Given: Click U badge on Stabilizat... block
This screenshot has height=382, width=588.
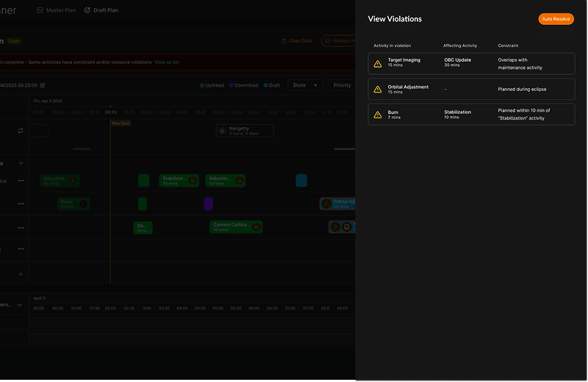Looking at the screenshot, I should click(x=193, y=181).
